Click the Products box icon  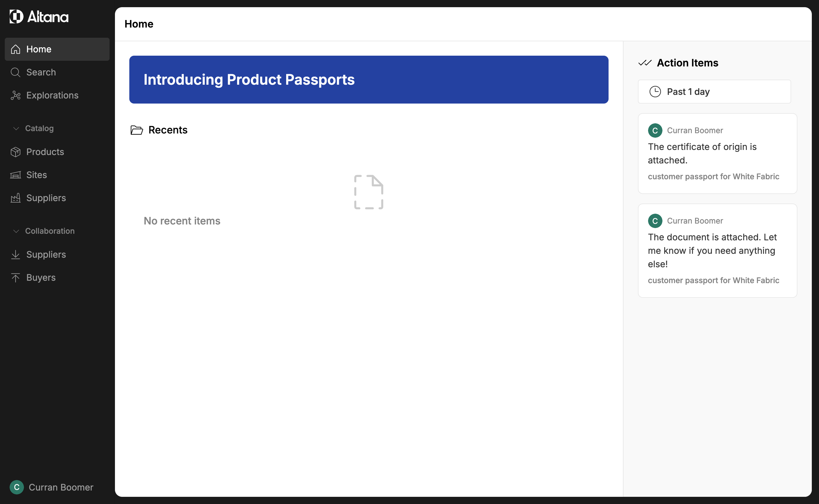point(15,152)
